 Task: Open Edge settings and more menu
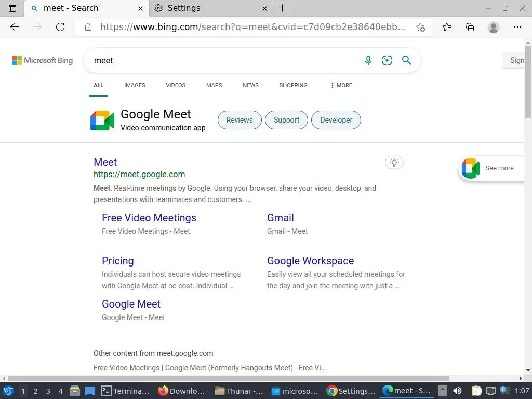point(517,27)
